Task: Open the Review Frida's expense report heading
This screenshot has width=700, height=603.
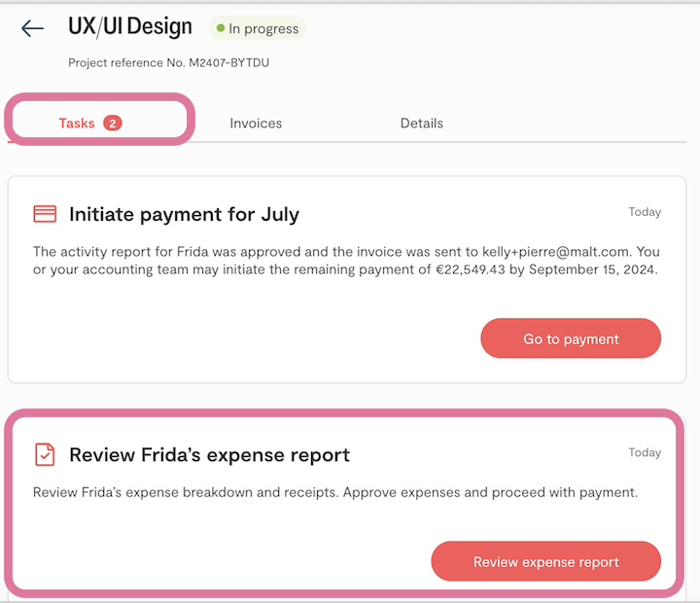Action: pos(209,455)
